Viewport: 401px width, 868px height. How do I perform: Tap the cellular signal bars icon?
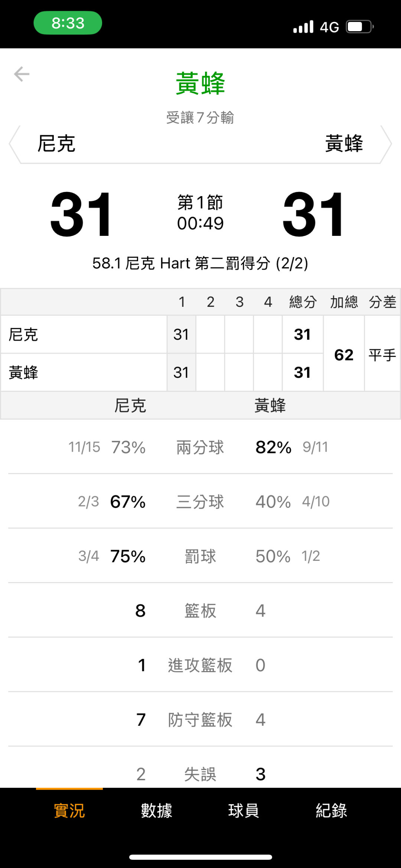(x=303, y=27)
